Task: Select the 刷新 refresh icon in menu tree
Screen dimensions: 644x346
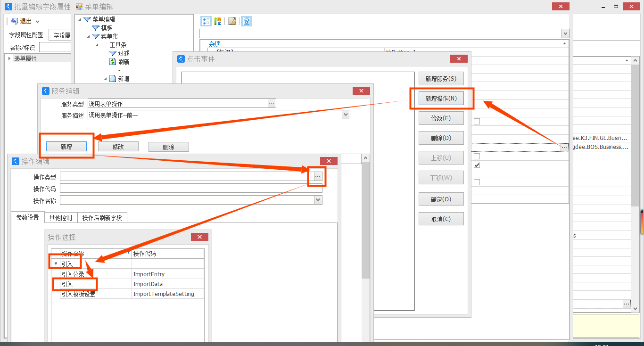Action: (113, 62)
